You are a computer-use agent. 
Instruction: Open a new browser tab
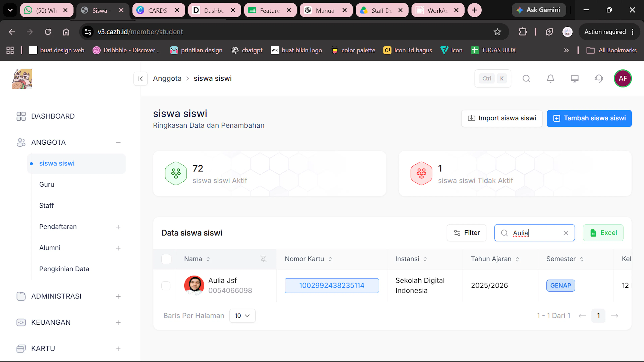(474, 10)
